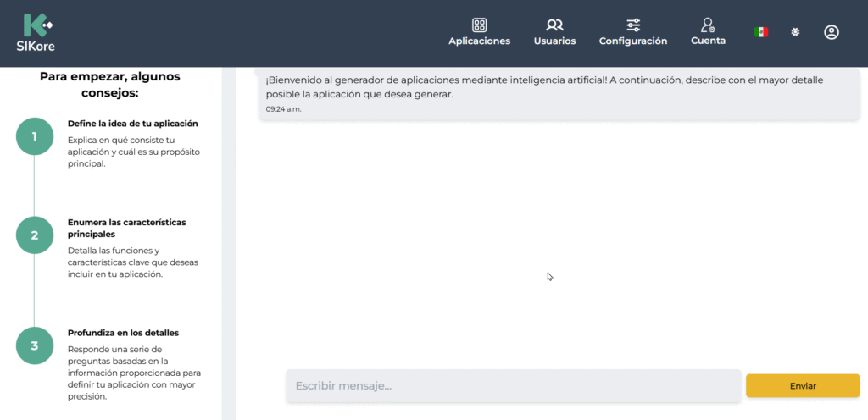
Task: Select the Cuenta menu label
Action: click(x=708, y=40)
